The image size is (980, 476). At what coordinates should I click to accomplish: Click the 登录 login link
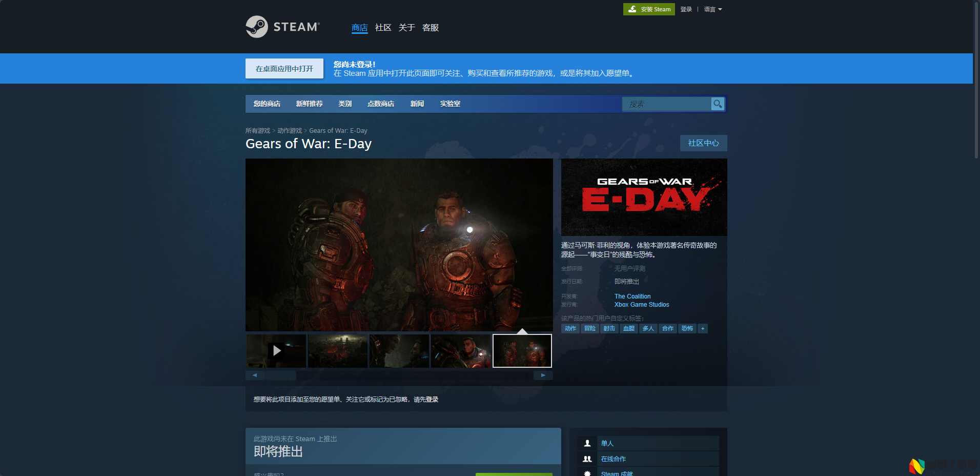(x=686, y=9)
